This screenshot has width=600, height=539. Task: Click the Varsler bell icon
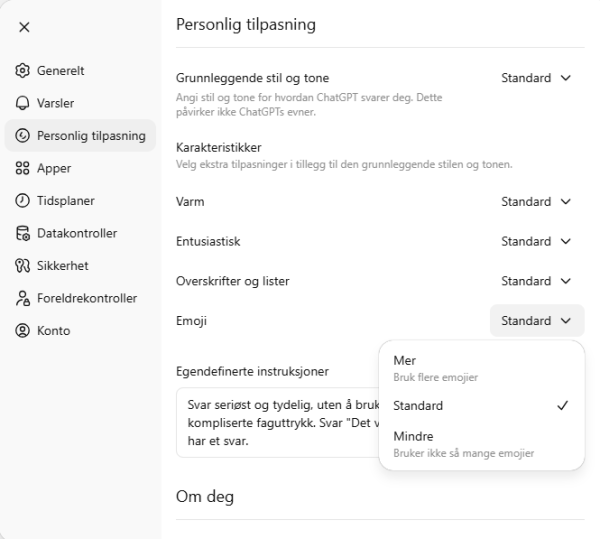click(23, 103)
